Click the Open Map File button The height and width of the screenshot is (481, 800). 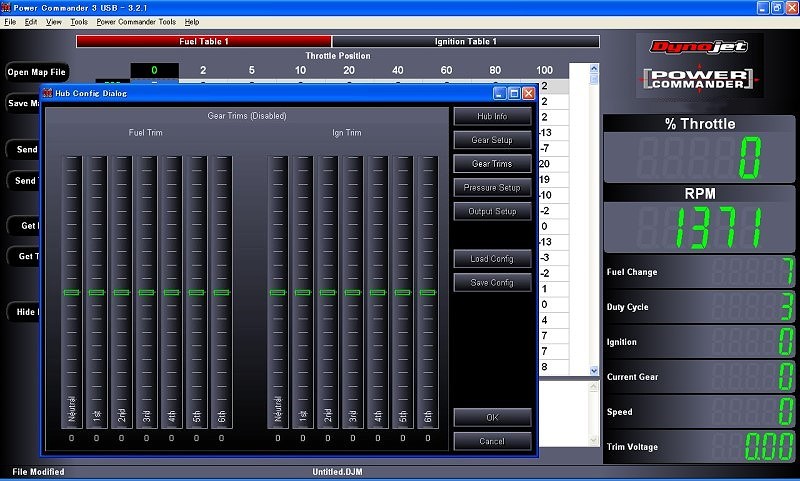click(x=37, y=72)
